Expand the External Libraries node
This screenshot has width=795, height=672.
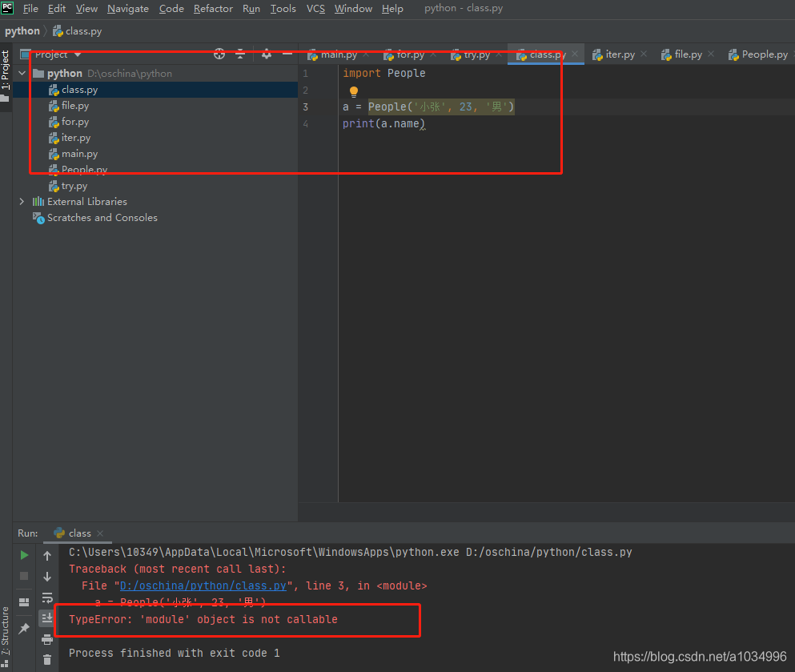[22, 202]
